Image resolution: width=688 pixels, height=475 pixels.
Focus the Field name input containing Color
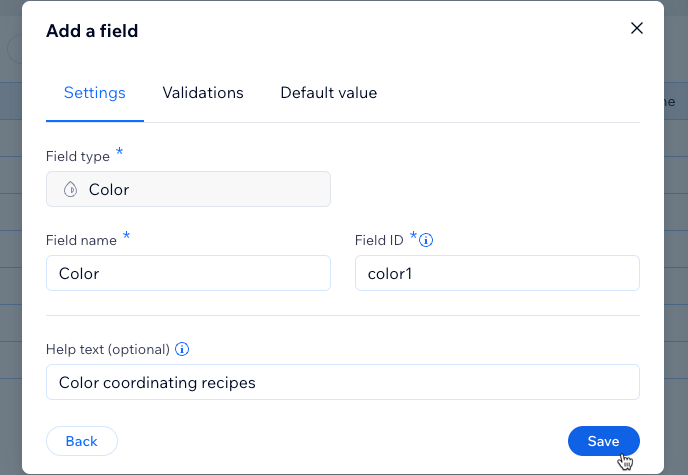tap(188, 273)
